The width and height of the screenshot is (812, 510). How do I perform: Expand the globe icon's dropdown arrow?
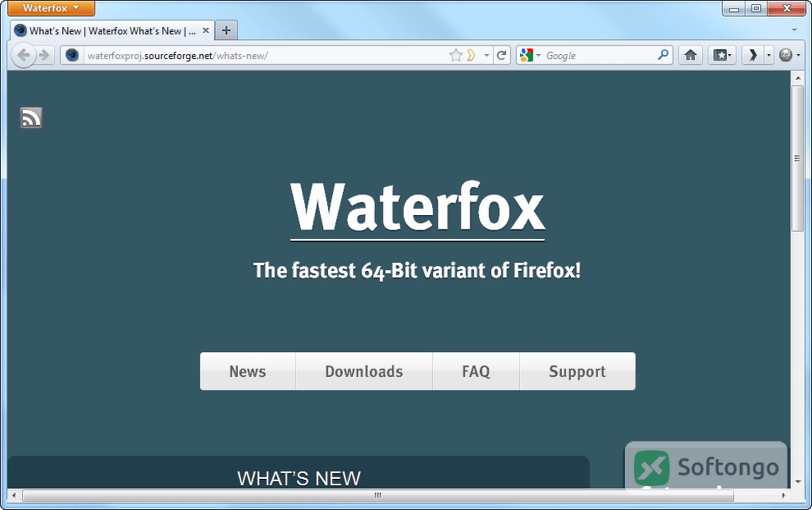tap(798, 55)
